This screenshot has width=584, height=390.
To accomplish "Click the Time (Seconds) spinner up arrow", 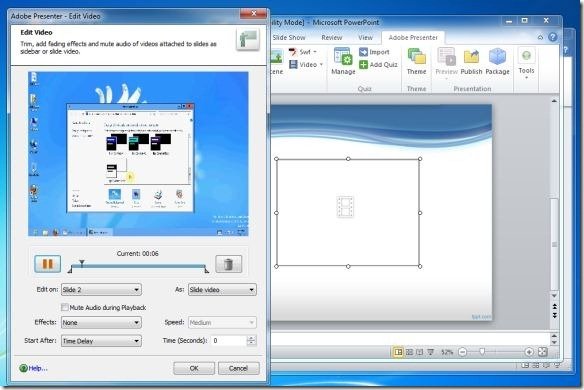I will tap(251, 338).
